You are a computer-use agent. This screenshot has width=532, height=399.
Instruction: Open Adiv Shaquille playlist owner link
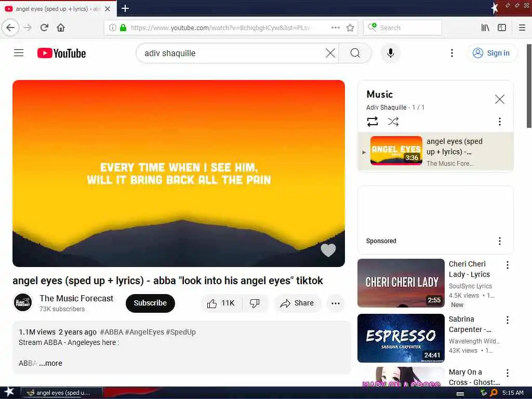point(386,107)
